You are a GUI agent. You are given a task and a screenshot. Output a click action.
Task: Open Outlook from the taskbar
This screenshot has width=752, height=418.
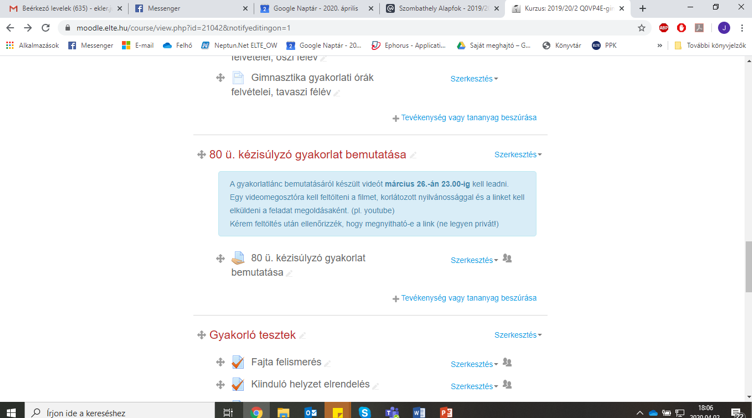click(310, 412)
